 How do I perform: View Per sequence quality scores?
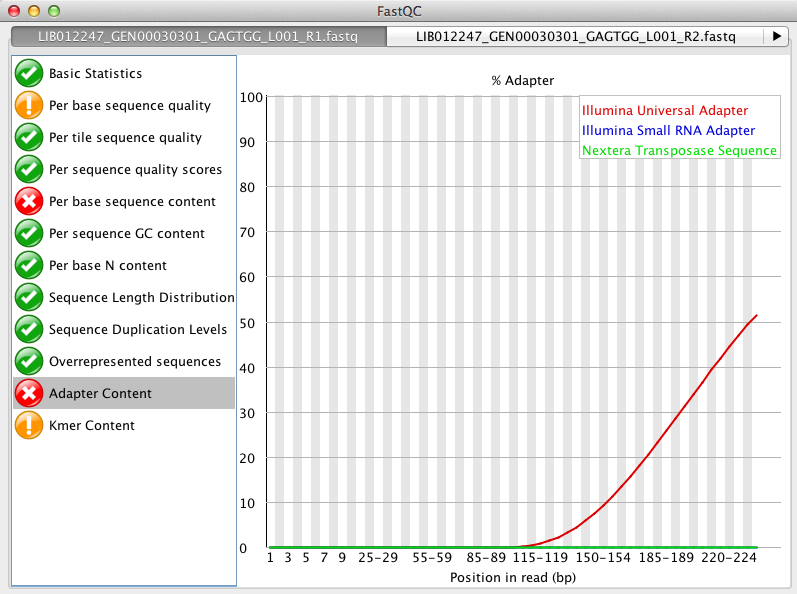(x=124, y=169)
